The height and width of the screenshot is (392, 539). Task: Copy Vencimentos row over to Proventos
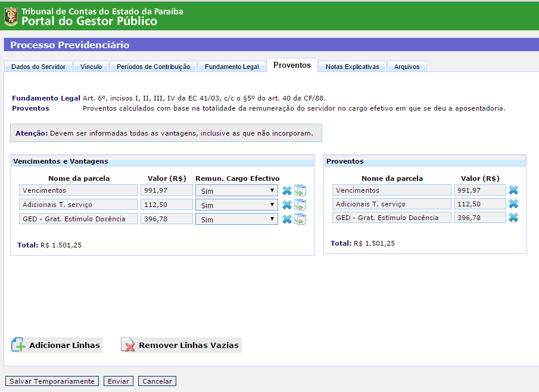tap(300, 191)
